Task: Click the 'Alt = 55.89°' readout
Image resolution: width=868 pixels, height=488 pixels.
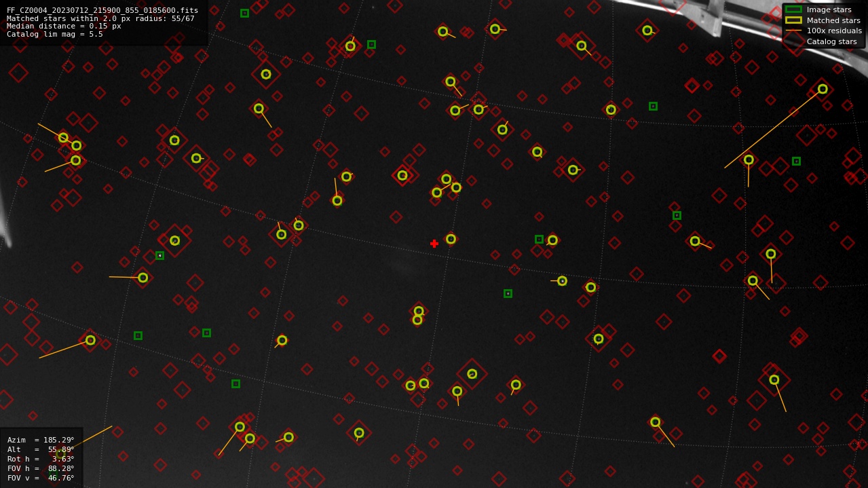Action: [x=41, y=449]
